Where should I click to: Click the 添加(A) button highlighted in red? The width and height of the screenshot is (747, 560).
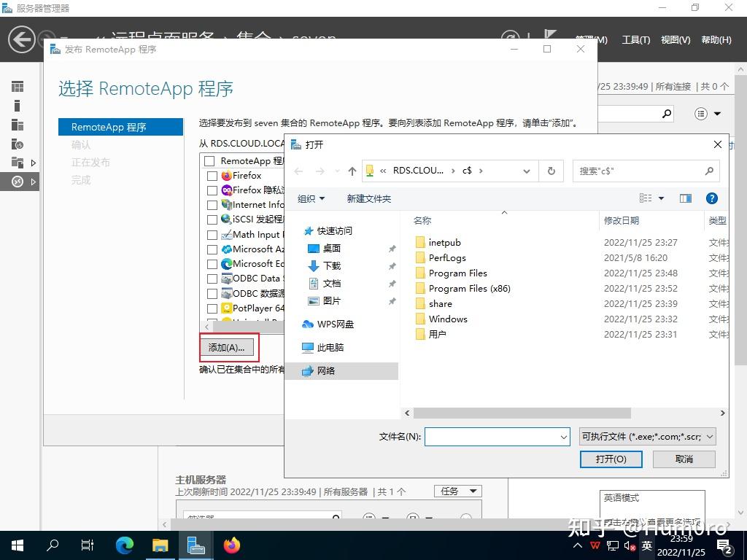click(x=227, y=348)
